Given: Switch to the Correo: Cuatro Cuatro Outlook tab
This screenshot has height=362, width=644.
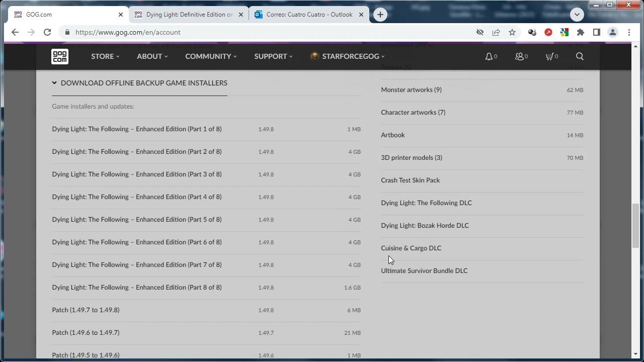Looking at the screenshot, I should pos(309,15).
